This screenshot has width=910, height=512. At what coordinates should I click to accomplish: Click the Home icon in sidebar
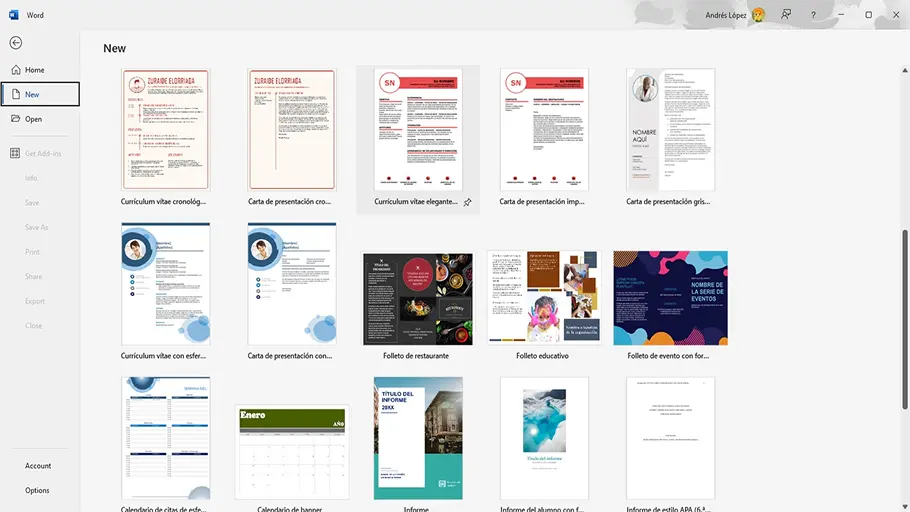point(16,70)
